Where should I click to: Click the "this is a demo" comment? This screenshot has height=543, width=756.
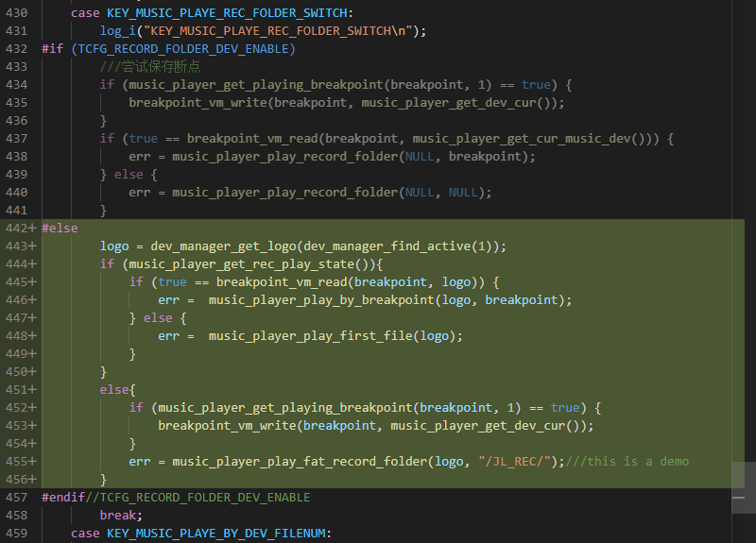click(x=638, y=462)
